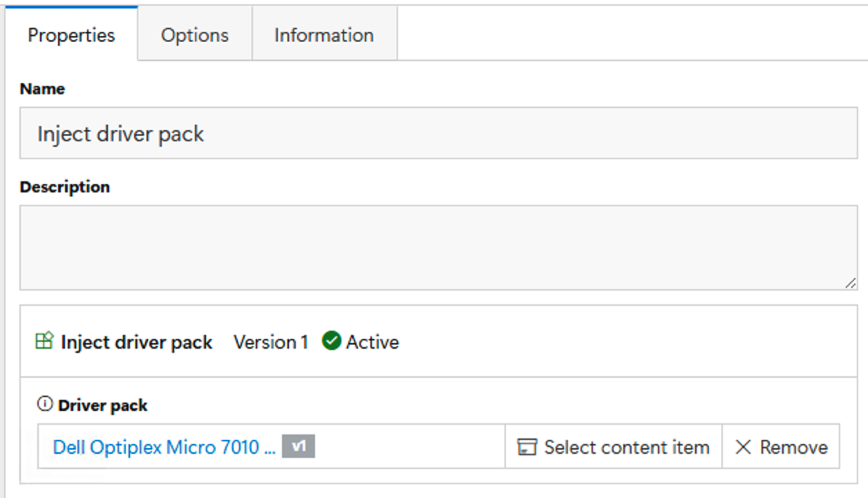
Task: Click the green Active checkmark icon
Action: pos(332,341)
